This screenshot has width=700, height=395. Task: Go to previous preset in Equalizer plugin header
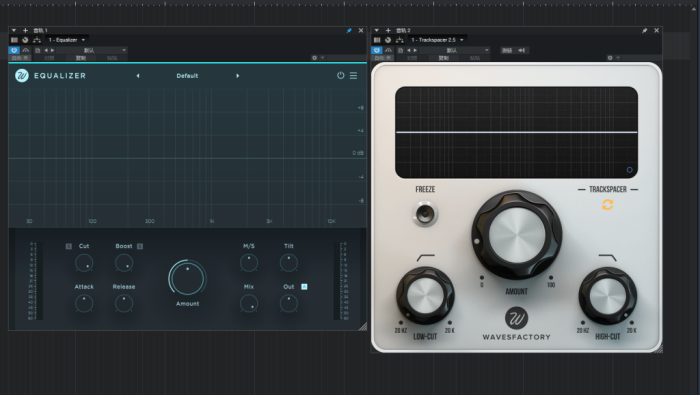click(138, 76)
